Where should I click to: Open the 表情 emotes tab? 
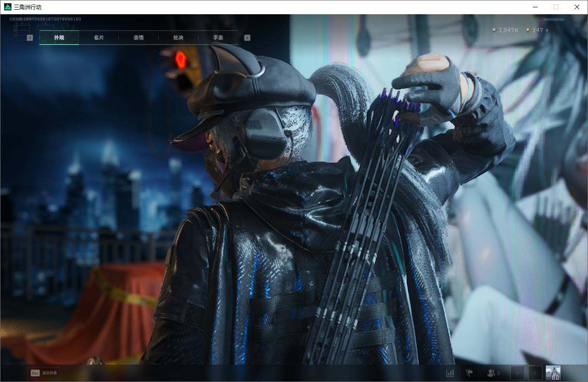[139, 38]
